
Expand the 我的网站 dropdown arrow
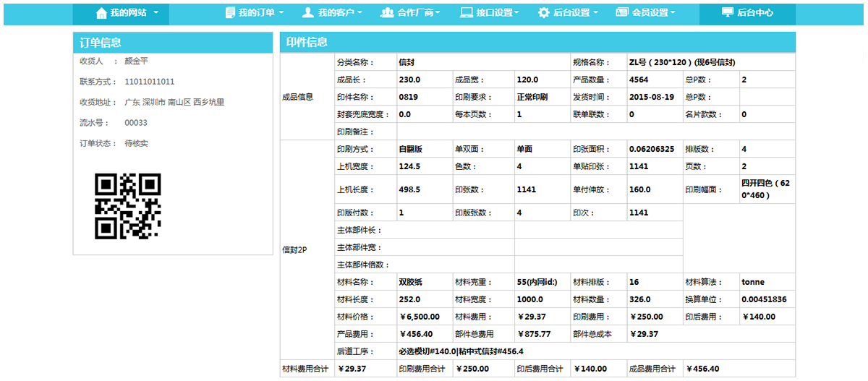[156, 14]
